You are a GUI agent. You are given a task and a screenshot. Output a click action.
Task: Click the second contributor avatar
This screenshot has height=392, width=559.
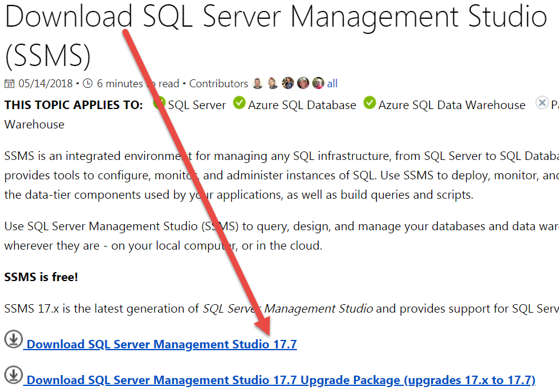pos(273,84)
